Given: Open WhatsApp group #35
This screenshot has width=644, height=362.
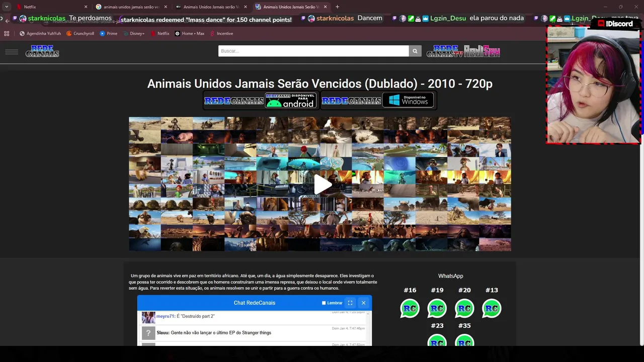Looking at the screenshot, I should coord(464,341).
